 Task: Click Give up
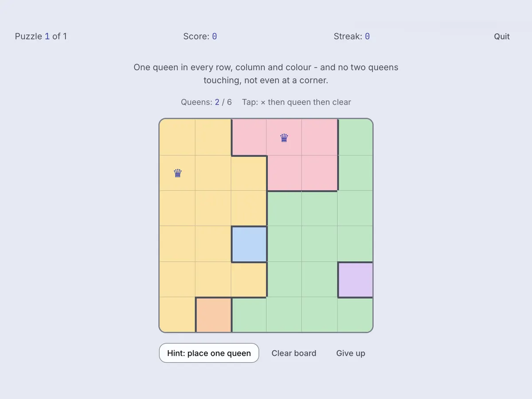tap(351, 353)
